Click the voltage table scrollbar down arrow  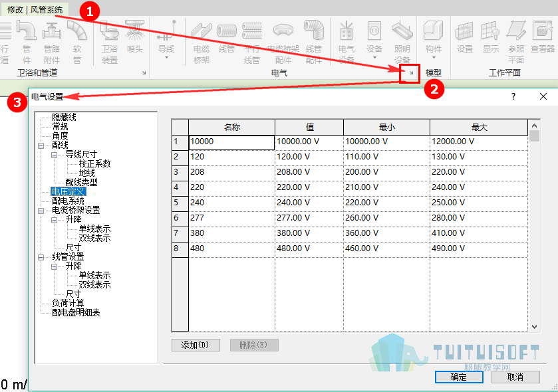tap(534, 327)
